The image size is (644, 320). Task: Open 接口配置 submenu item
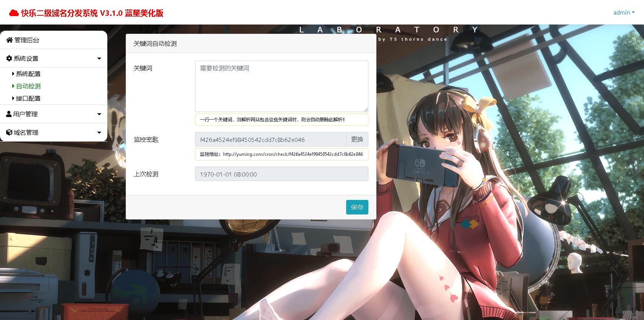(28, 98)
